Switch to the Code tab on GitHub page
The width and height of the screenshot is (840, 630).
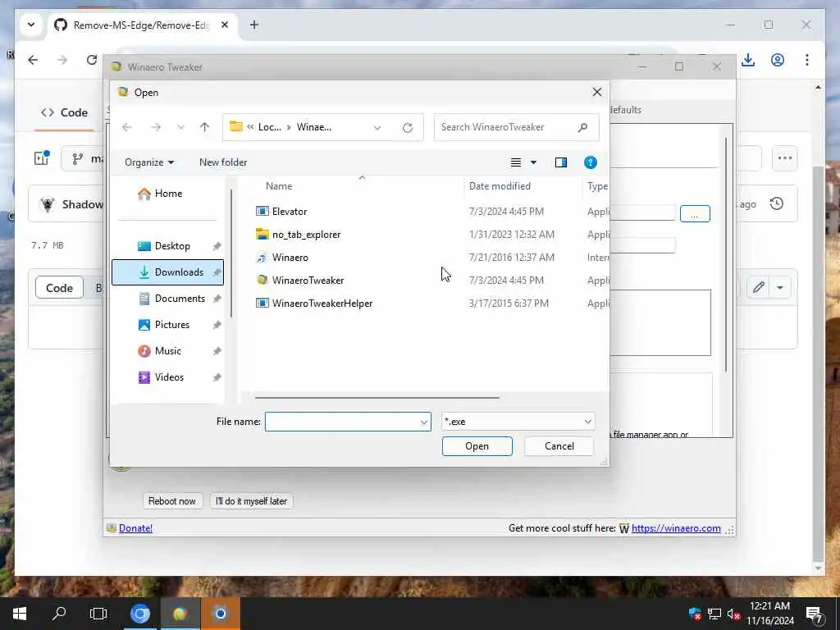point(65,112)
